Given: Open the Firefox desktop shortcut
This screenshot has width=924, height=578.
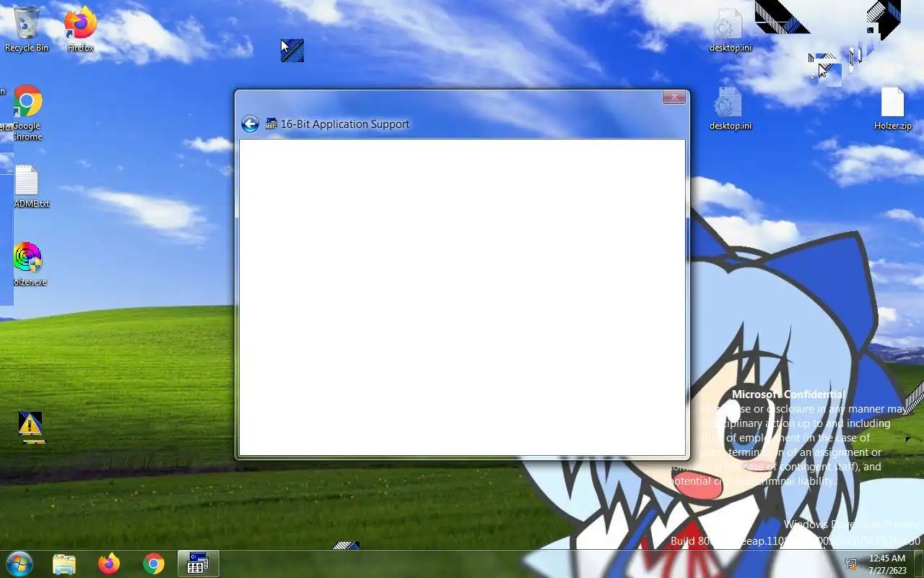Looking at the screenshot, I should click(80, 29).
